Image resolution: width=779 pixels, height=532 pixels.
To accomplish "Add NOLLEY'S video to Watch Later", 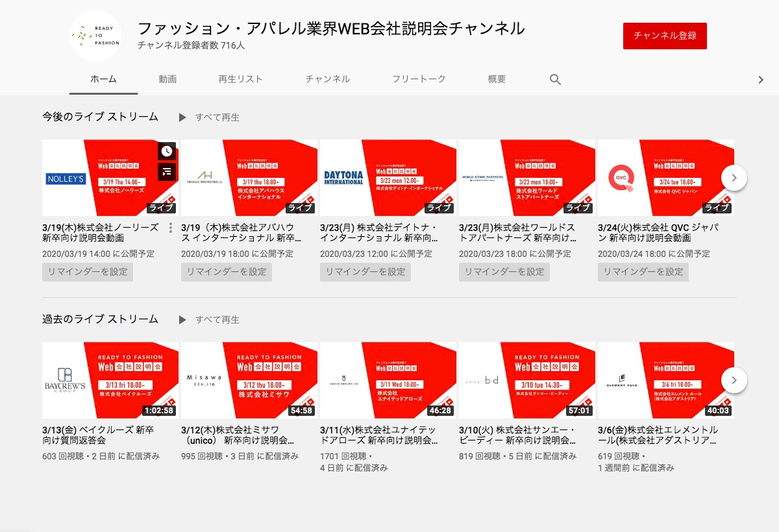I will pos(167,151).
